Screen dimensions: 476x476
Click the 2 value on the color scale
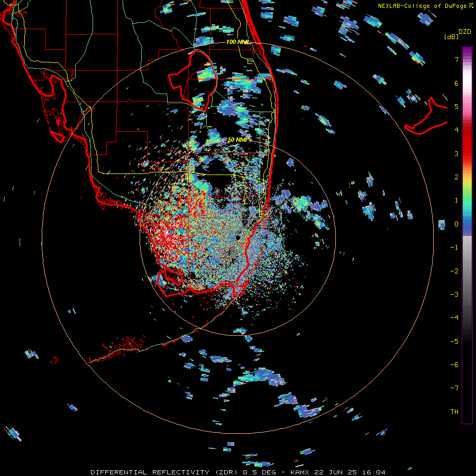456,177
